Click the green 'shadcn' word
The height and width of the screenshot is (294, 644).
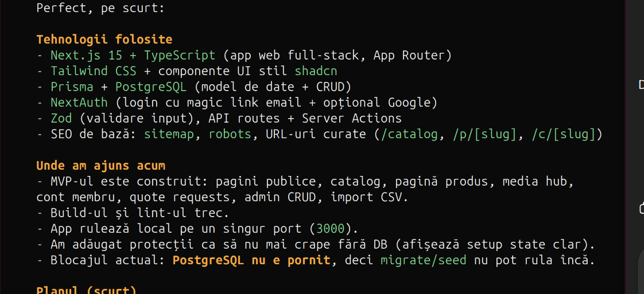click(x=316, y=71)
